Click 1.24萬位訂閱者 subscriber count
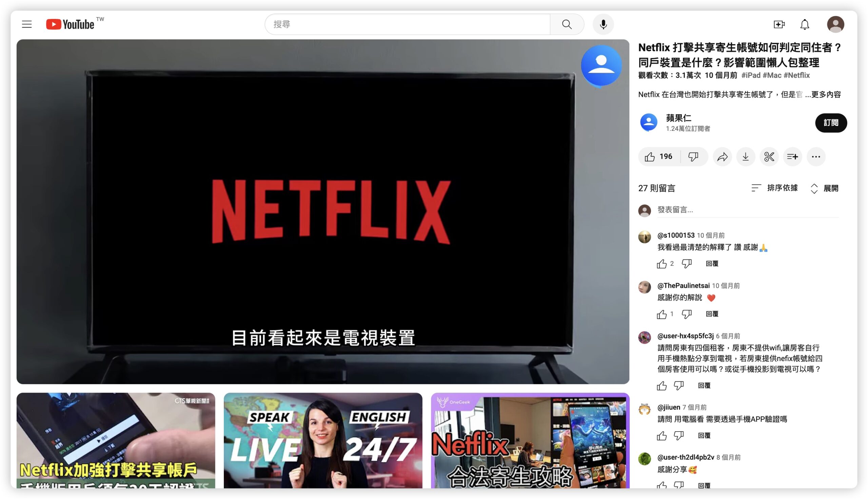Image resolution: width=868 pixels, height=499 pixels. 688,128
